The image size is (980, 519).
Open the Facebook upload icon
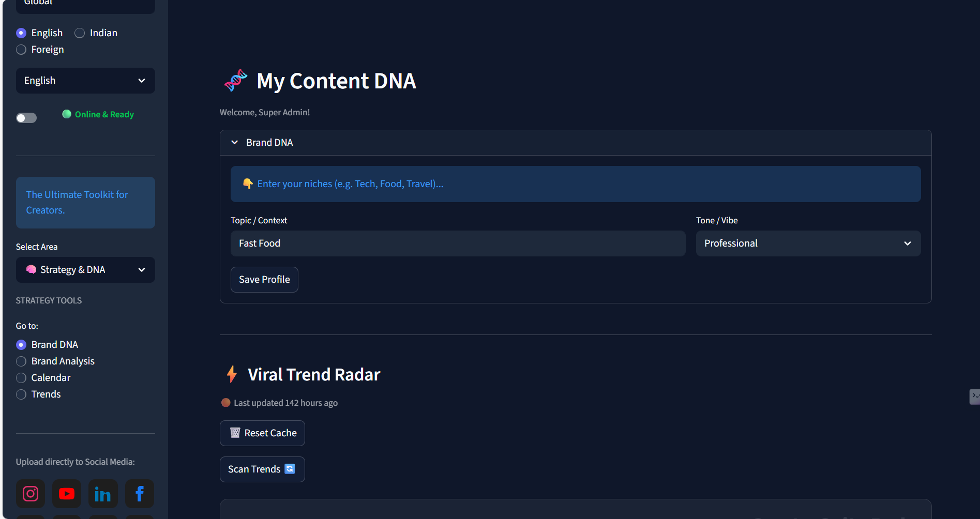coord(139,494)
